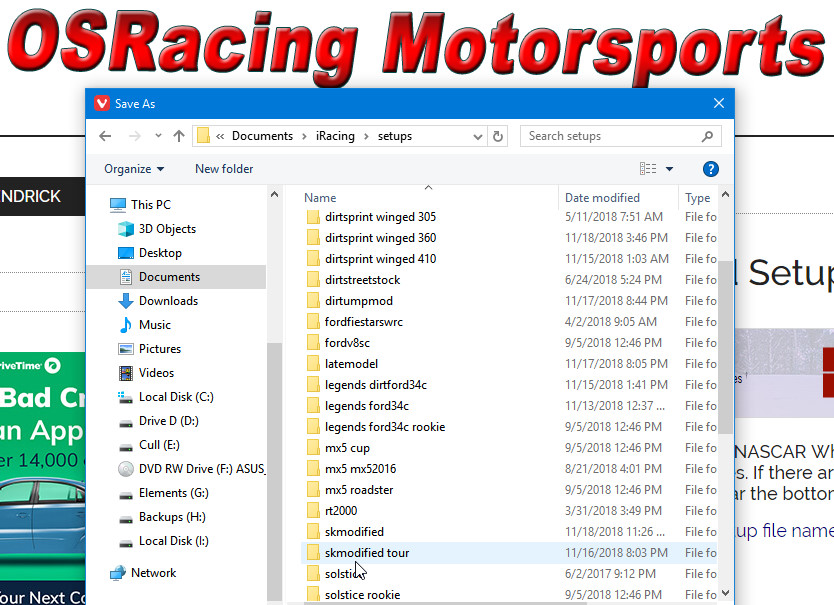
Task: Sort the list by Name column
Action: 320,198
